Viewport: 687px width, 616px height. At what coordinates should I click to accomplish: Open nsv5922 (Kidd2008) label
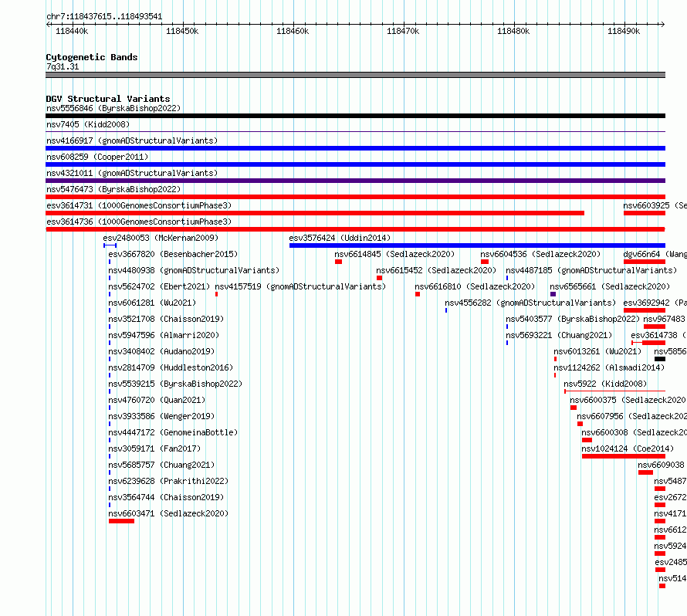[x=605, y=384]
